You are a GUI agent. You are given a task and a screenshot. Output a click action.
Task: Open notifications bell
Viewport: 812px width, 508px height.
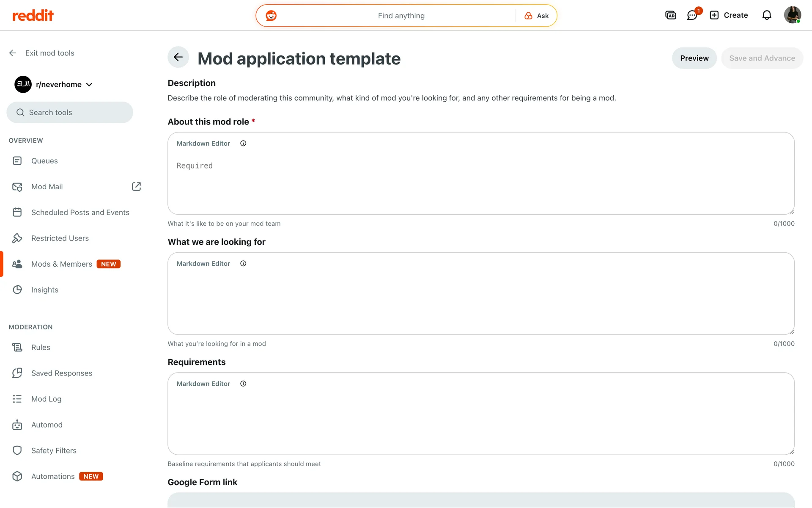[766, 16]
